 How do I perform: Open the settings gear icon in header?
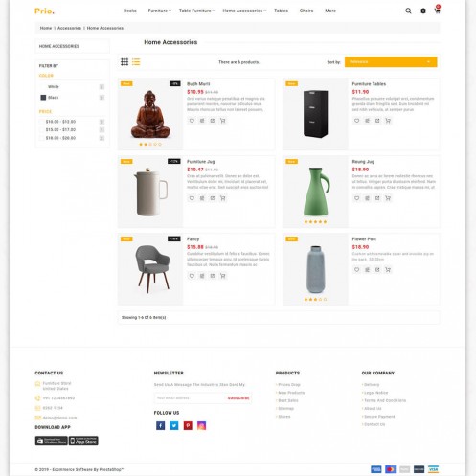tap(423, 11)
